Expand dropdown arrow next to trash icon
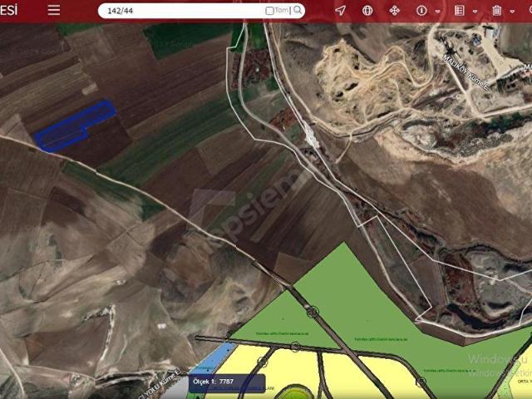The width and height of the screenshot is (532, 399). pyautogui.click(x=512, y=12)
